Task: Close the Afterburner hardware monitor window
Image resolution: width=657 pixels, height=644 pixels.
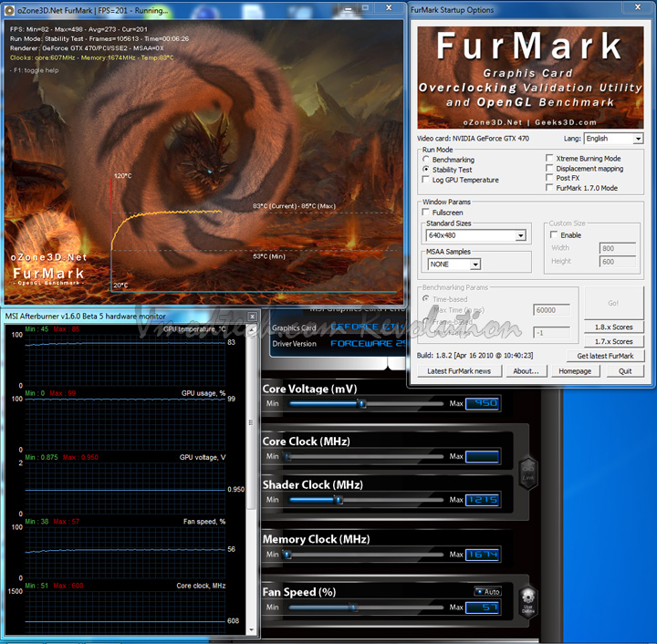Action: (252, 317)
